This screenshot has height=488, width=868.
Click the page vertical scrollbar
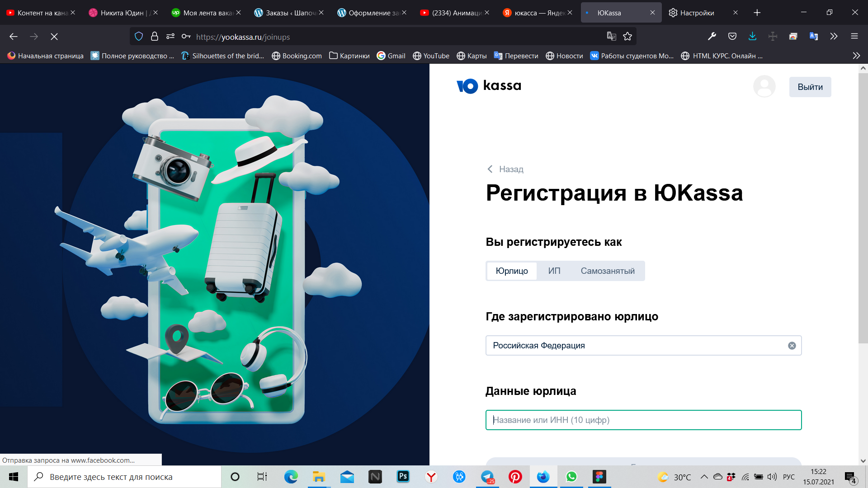tap(863, 208)
